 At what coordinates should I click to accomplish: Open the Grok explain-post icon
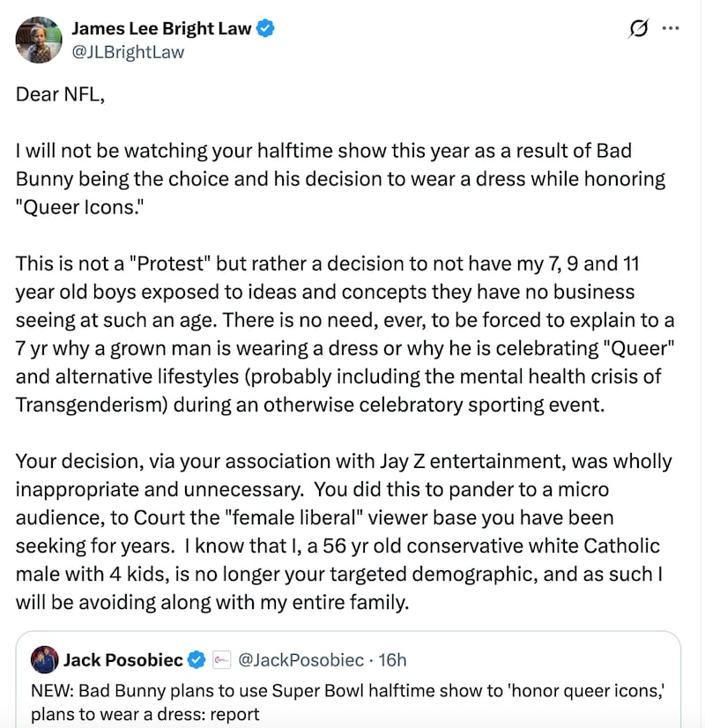(x=637, y=29)
